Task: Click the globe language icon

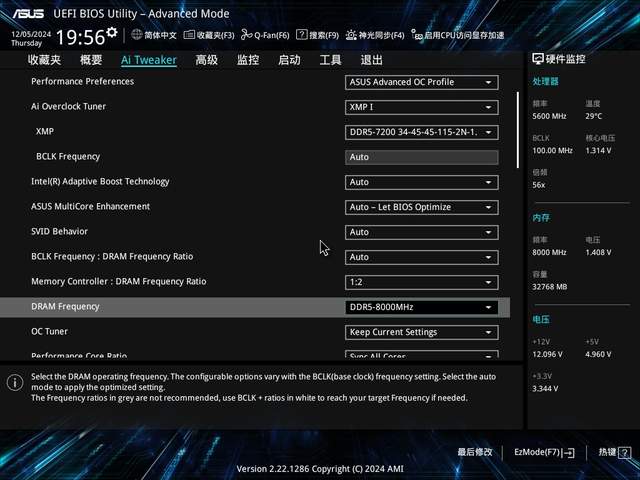Action: click(x=137, y=35)
